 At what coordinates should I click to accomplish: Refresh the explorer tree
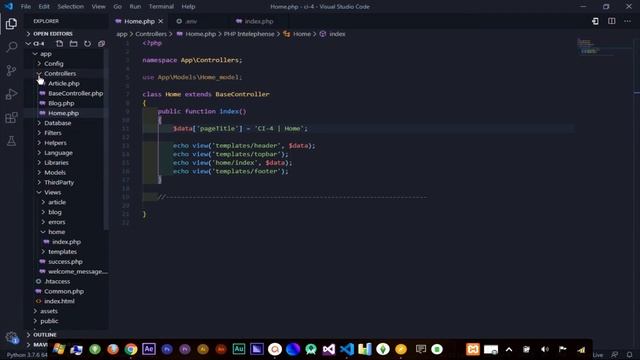click(87, 43)
